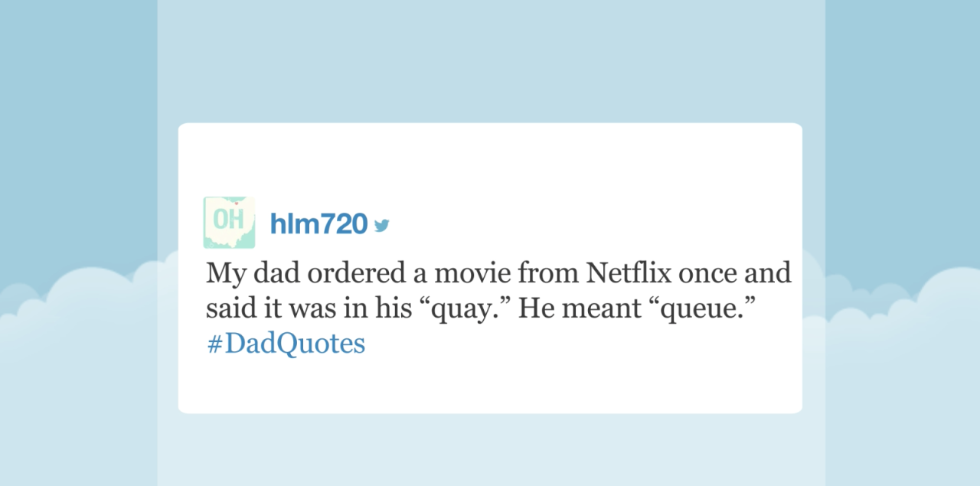
Task: Open the hlm720 username link
Action: pyautogui.click(x=318, y=223)
